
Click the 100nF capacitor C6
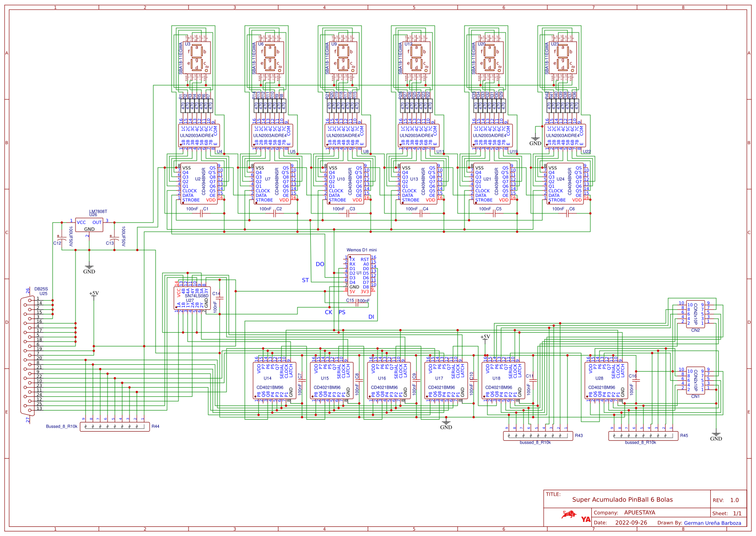pyautogui.click(x=567, y=213)
